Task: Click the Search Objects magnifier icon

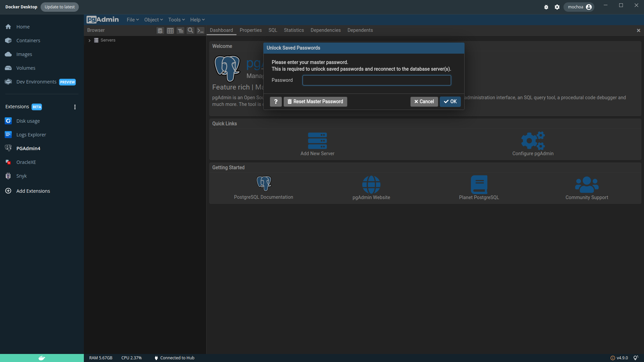Action: 191,31
